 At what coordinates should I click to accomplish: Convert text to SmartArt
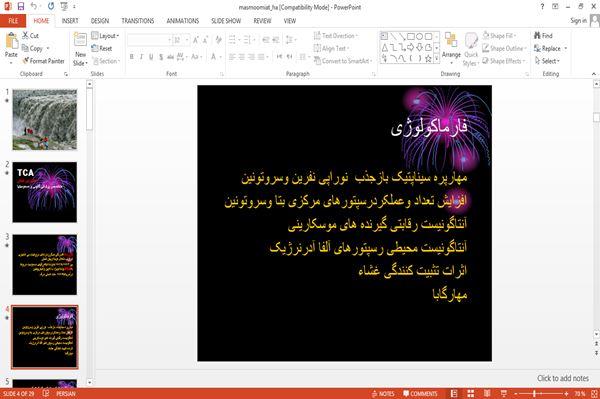pyautogui.click(x=342, y=61)
